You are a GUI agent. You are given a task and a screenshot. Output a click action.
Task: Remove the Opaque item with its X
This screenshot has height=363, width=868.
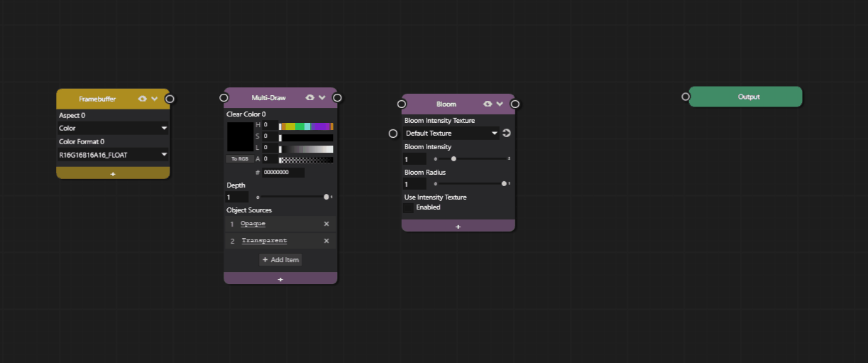coord(326,224)
